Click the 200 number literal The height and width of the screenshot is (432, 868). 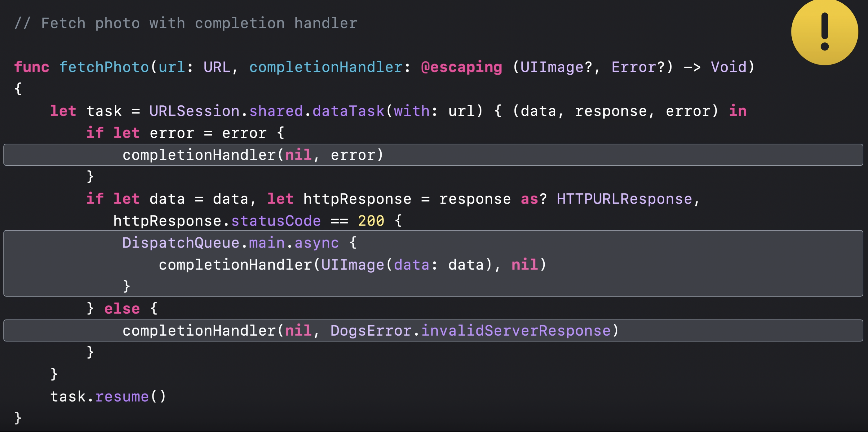tap(371, 221)
